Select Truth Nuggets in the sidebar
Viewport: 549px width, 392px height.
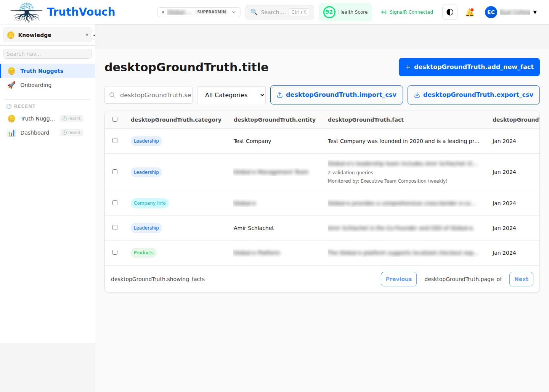(x=42, y=71)
